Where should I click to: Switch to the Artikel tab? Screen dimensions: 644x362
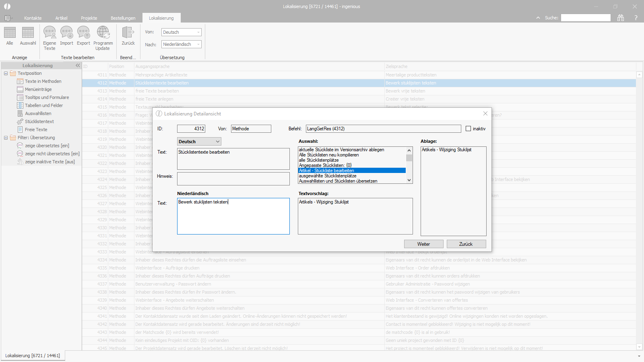click(x=61, y=18)
